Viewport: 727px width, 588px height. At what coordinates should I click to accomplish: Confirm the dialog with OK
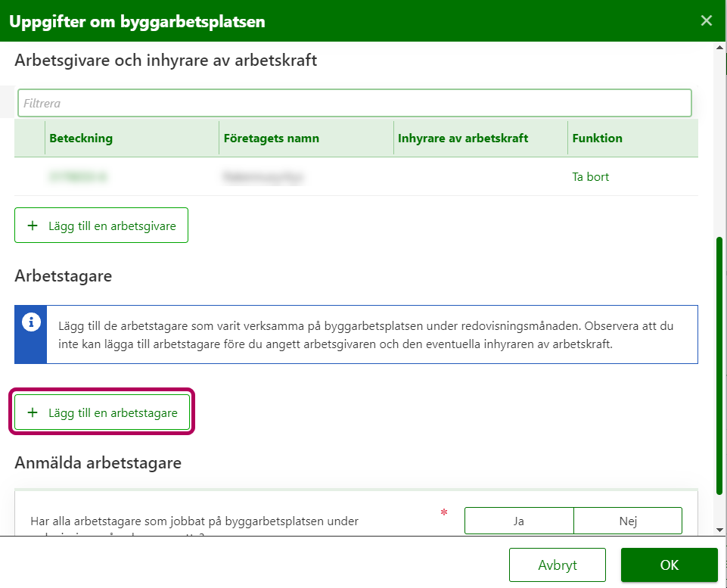[669, 565]
